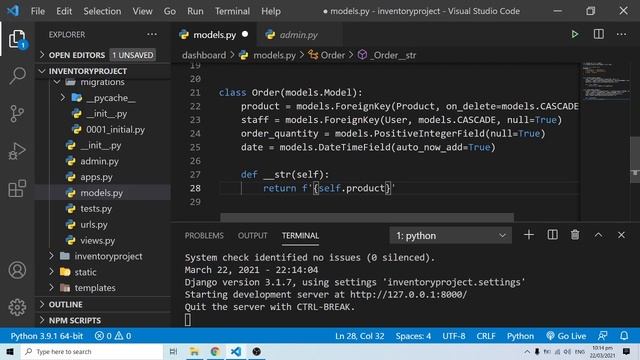
Task: Open views.py in the explorer
Action: (x=97, y=240)
